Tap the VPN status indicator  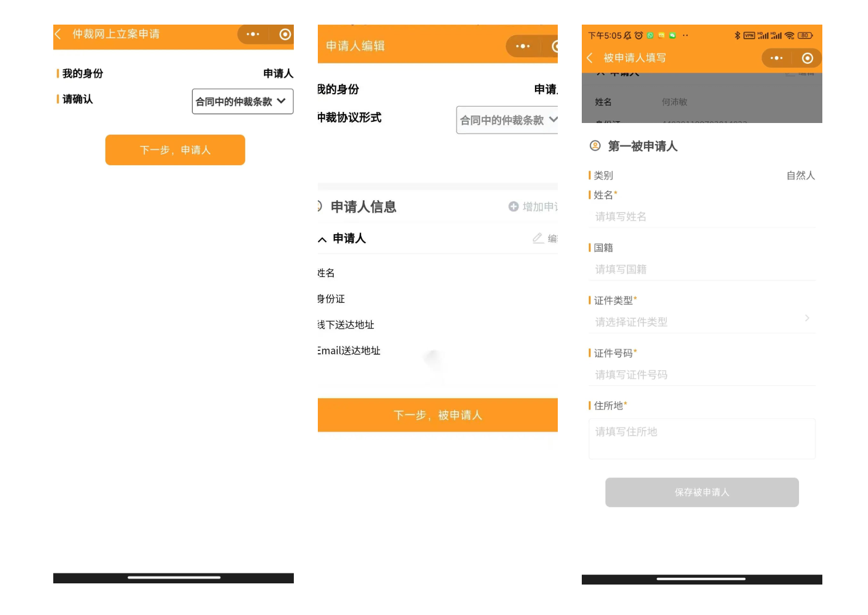749,36
